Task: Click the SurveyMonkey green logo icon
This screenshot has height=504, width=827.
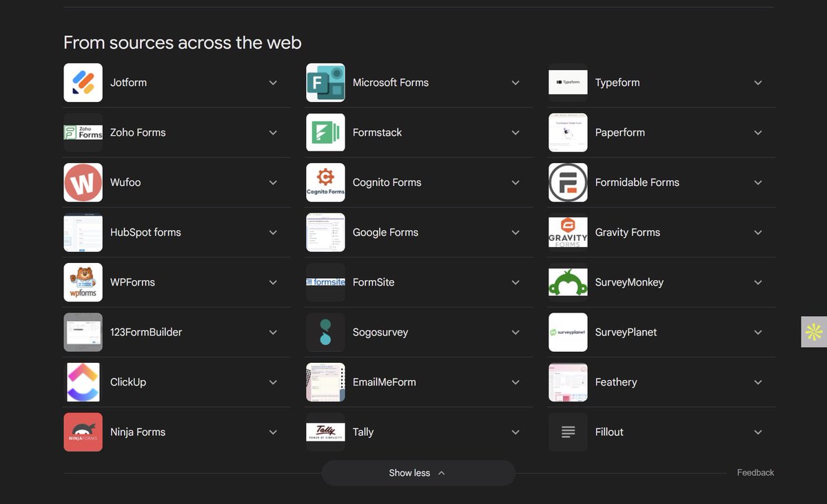Action: click(x=568, y=282)
